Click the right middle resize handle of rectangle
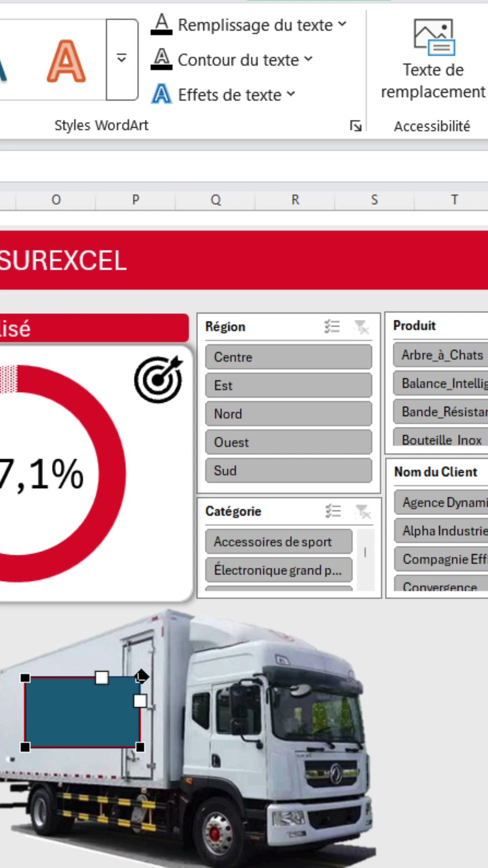488x868 pixels. coord(140,701)
